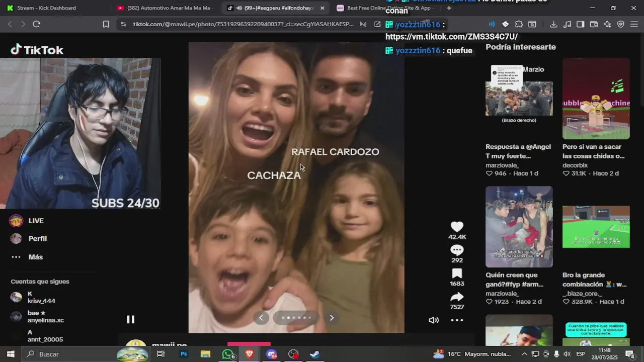Open File Explorer from the taskbar
Screen dimensions: 644x362
[x=205, y=354]
